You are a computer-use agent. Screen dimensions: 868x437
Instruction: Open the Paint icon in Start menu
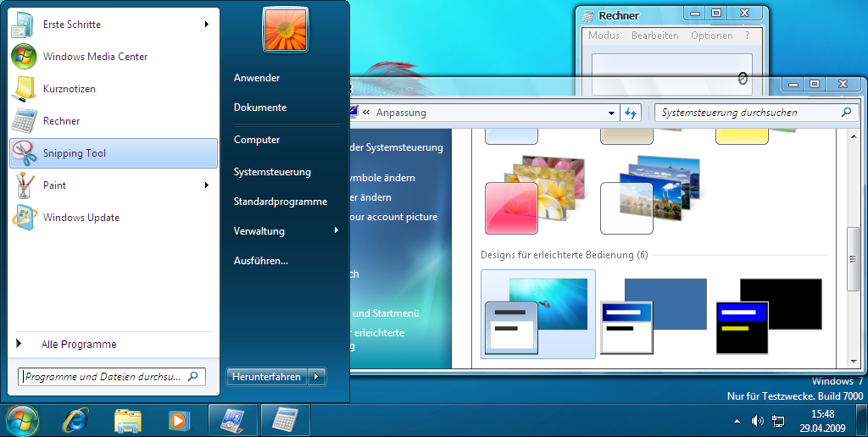24,185
